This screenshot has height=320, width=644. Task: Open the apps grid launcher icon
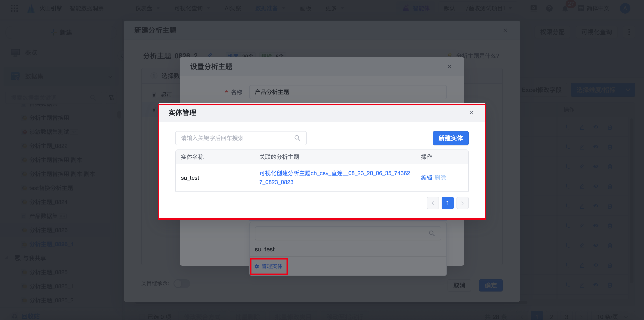pos(14,8)
